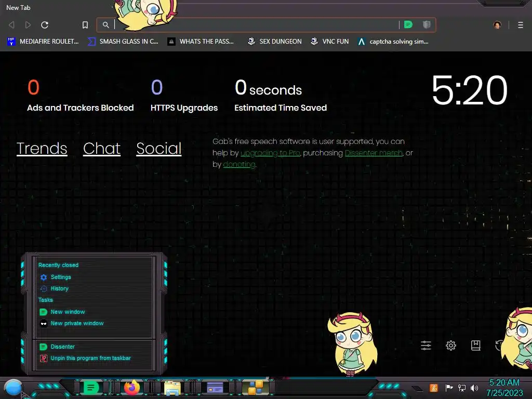532x399 pixels.
Task: Open network tray icon
Action: (462, 388)
